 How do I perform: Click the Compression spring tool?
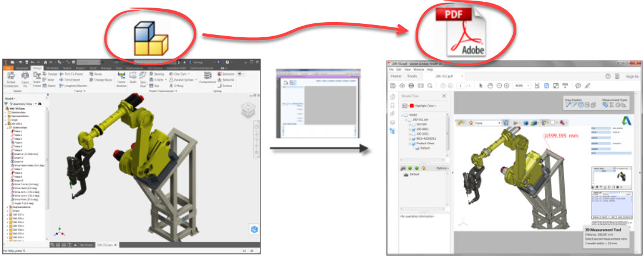tap(207, 80)
